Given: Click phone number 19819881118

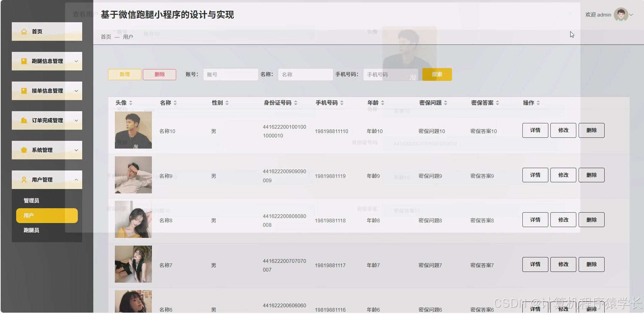Looking at the screenshot, I should (330, 221).
